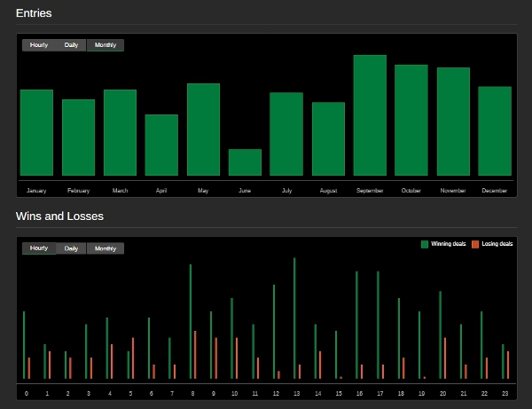Screen dimensions: 532x409
Task: Click the 'Wins and Losses' section heading
Action: tap(59, 216)
